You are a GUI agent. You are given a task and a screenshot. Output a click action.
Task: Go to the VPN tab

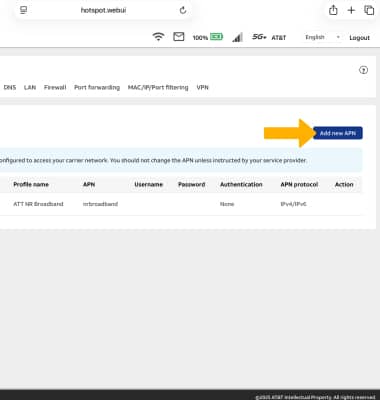(202, 87)
